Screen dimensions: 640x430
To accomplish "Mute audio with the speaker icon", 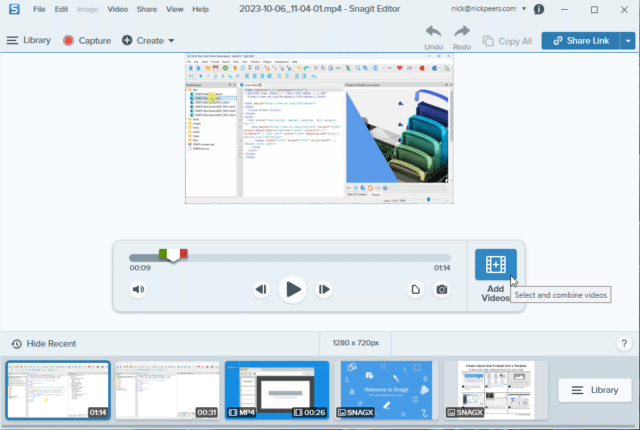I will point(138,289).
